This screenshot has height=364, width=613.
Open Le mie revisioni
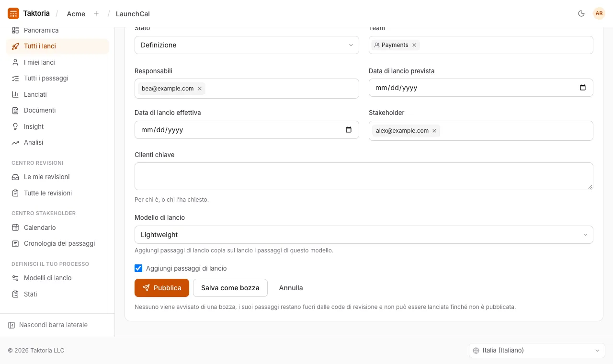57,177
